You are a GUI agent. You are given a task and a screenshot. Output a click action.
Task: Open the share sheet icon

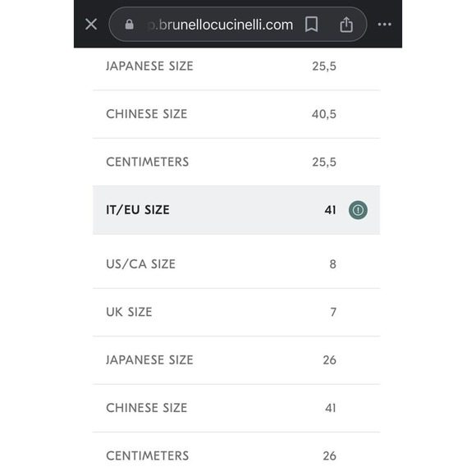tap(346, 25)
